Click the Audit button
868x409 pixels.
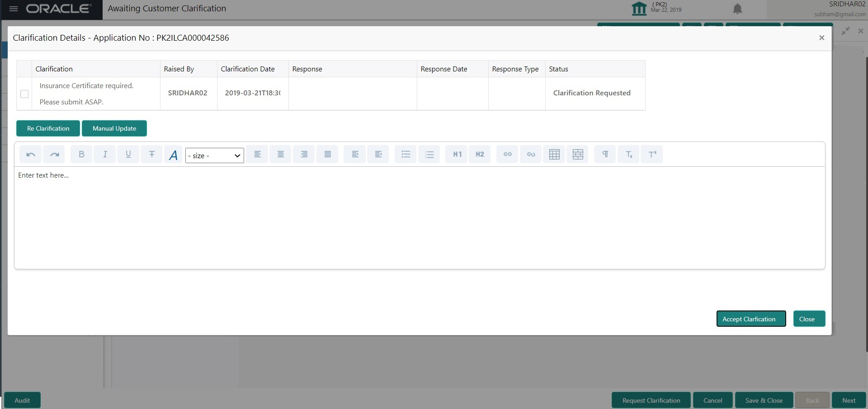pyautogui.click(x=22, y=400)
